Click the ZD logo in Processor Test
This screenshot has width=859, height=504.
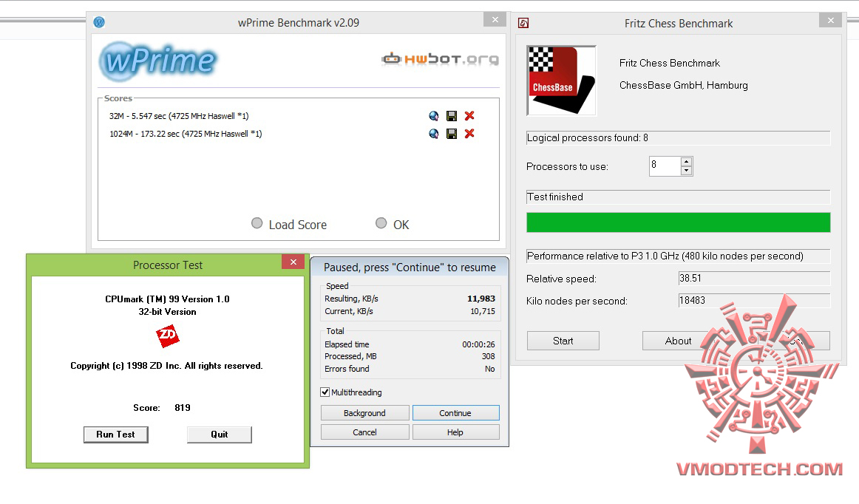(x=168, y=336)
